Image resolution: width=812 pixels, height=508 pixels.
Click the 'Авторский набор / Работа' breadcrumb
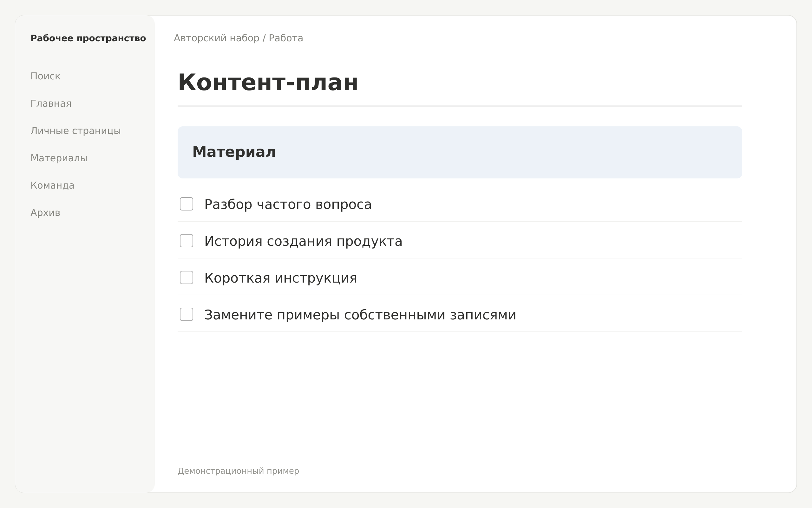click(x=238, y=38)
